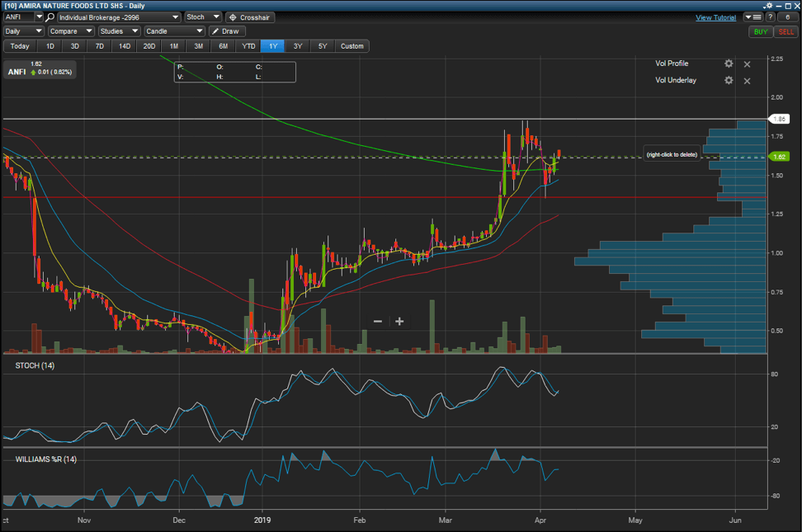
Task: Open Individual Brokerage account dropdown
Action: 119,17
